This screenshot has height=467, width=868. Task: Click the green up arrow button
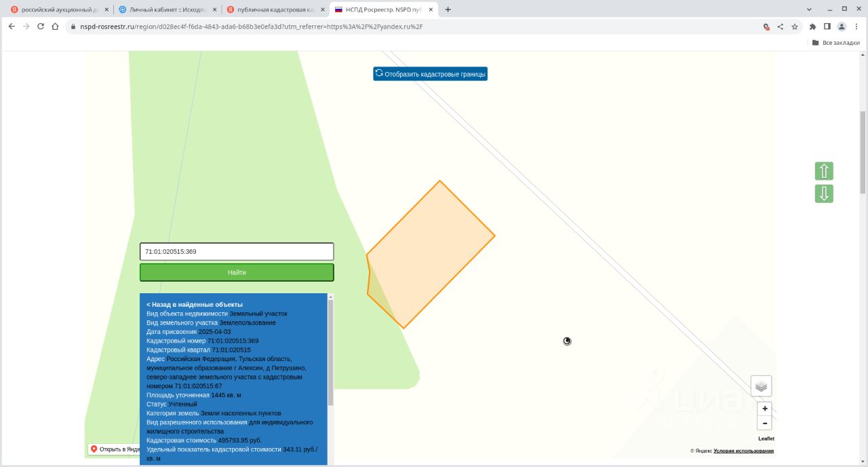(824, 171)
